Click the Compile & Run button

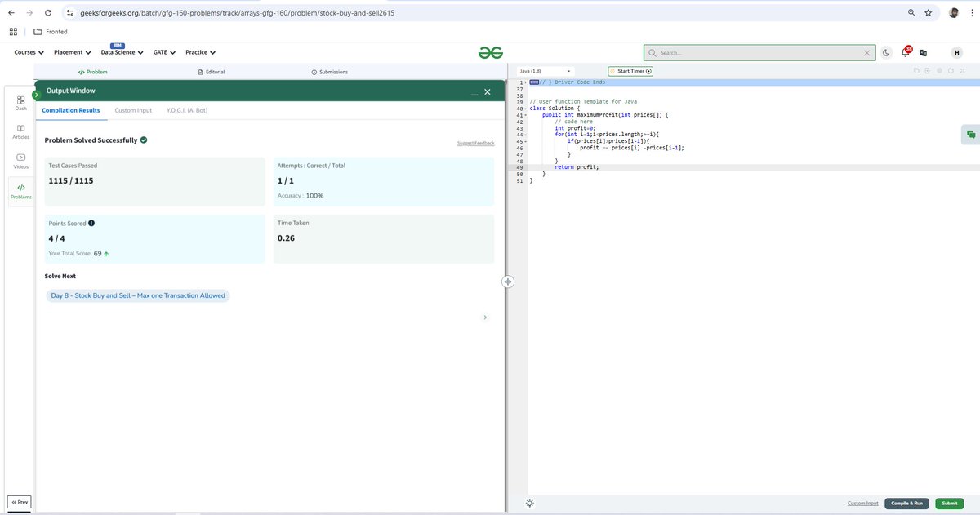coord(907,504)
